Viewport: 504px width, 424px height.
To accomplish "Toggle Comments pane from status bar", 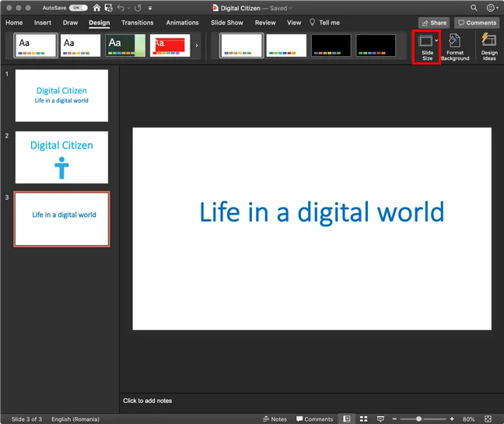I will point(315,419).
